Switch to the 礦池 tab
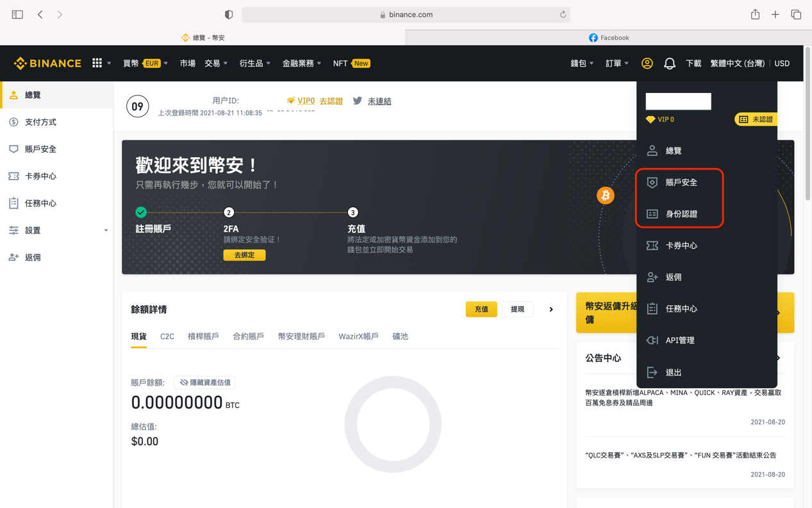Screen dimensions: 812x508 tap(400, 336)
